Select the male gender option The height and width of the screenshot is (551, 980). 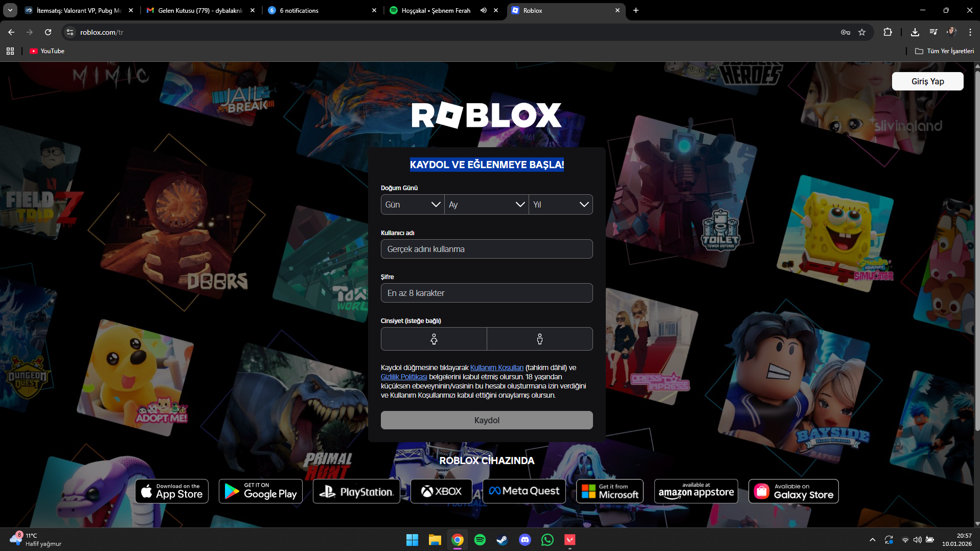540,339
